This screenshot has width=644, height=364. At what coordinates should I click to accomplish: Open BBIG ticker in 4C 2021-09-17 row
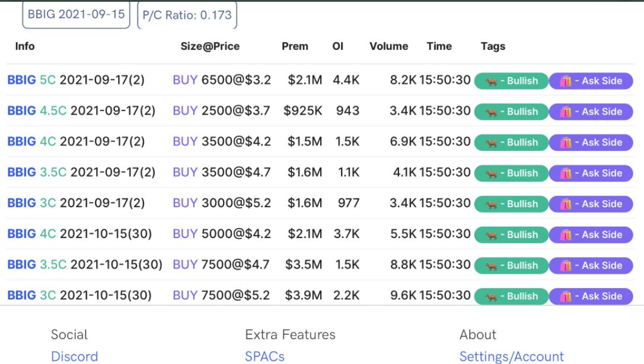(x=22, y=141)
